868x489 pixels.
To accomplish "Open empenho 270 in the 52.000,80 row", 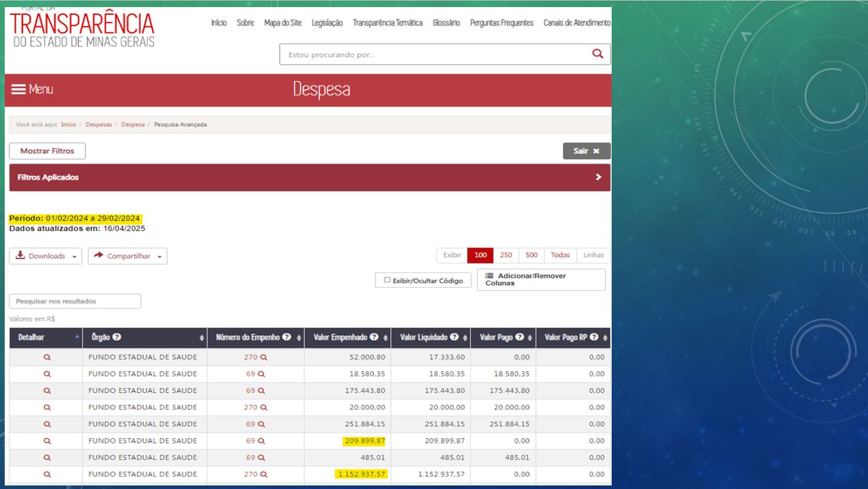I will (x=255, y=357).
